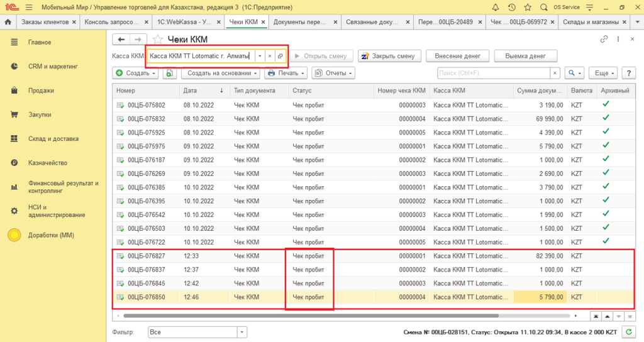Open the Еще menu

tap(603, 73)
